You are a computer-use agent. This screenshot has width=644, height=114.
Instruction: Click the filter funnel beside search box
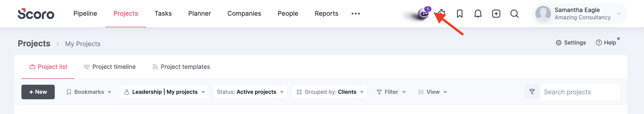click(532, 92)
